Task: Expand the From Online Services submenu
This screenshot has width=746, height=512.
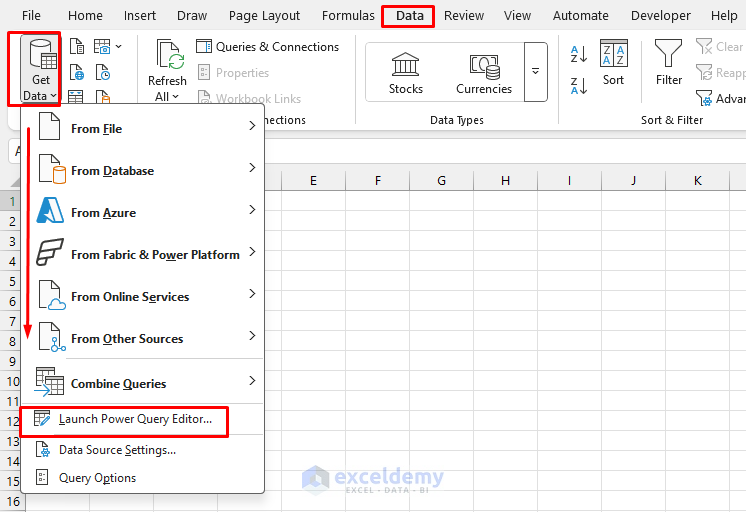Action: [x=143, y=295]
